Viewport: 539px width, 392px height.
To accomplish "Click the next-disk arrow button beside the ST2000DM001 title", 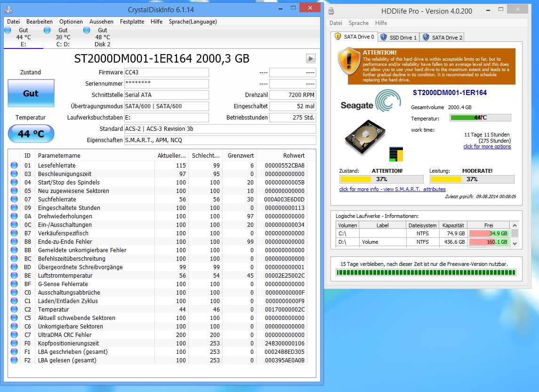I will 311,58.
